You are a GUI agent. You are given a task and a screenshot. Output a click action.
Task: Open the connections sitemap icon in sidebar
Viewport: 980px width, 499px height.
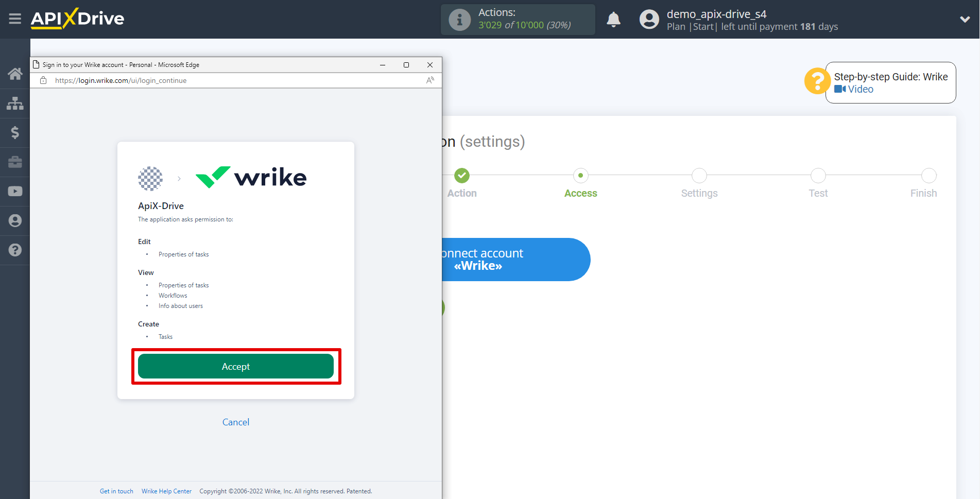(x=15, y=103)
